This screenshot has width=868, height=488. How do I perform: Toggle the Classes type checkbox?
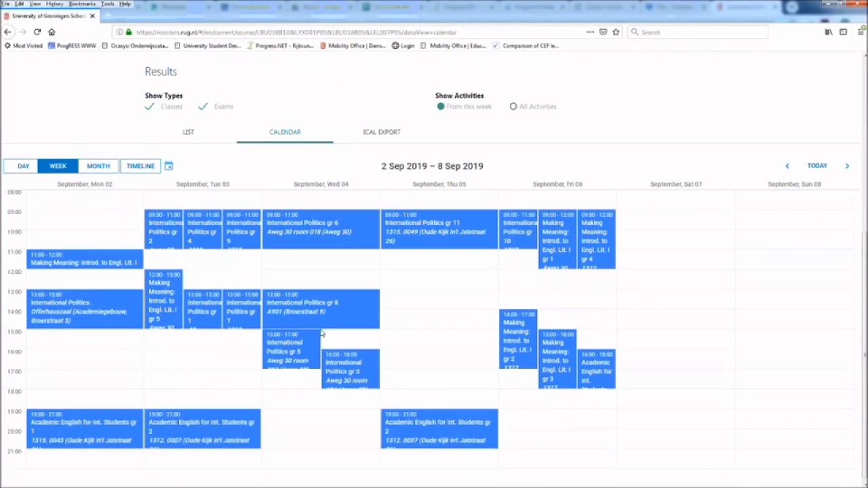(x=150, y=106)
